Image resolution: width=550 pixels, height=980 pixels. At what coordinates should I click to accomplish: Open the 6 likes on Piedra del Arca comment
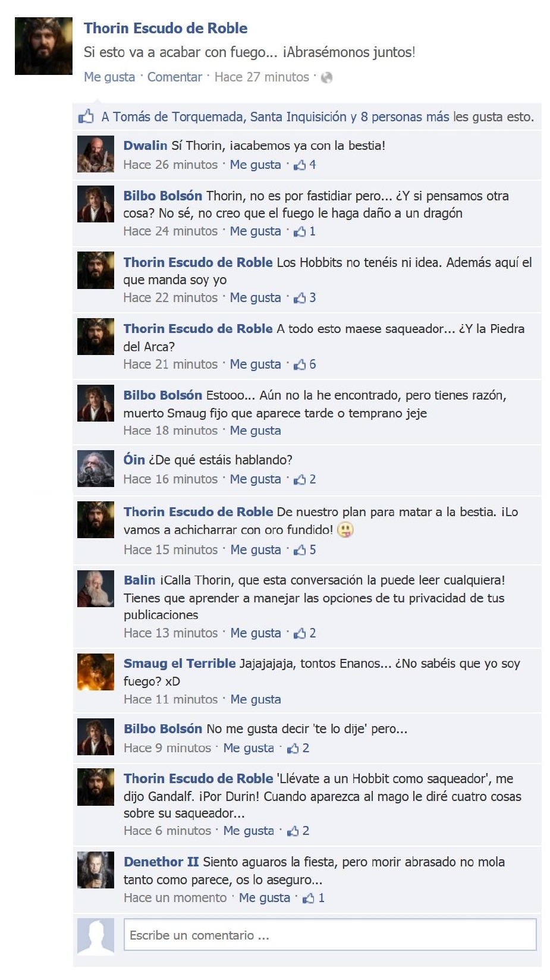coord(305,365)
